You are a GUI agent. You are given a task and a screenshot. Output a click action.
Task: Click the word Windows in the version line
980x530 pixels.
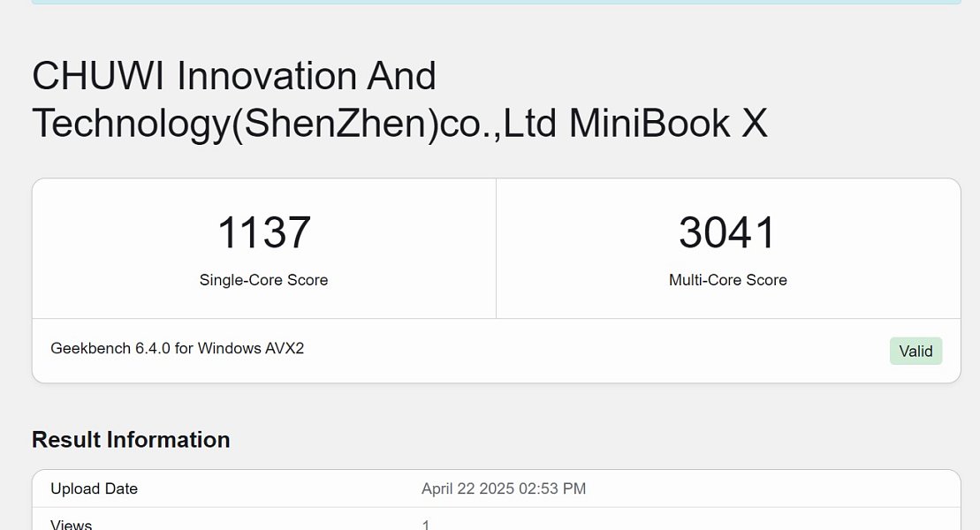pos(229,348)
